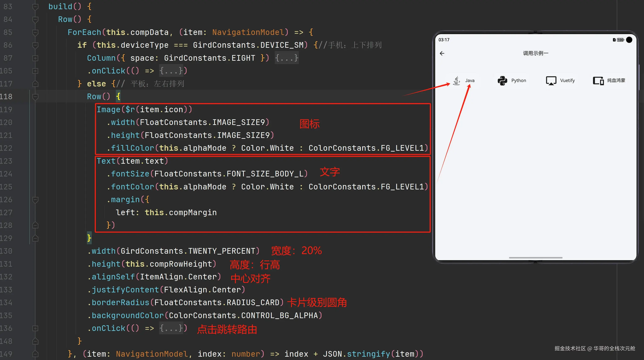Click the battery indicator in phone status bar
This screenshot has height=360, width=644.
pyautogui.click(x=620, y=40)
